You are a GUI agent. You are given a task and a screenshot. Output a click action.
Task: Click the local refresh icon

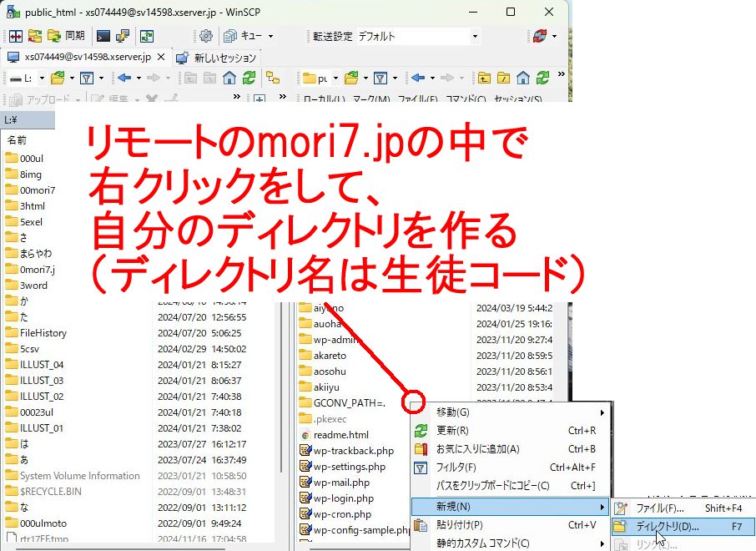click(249, 78)
